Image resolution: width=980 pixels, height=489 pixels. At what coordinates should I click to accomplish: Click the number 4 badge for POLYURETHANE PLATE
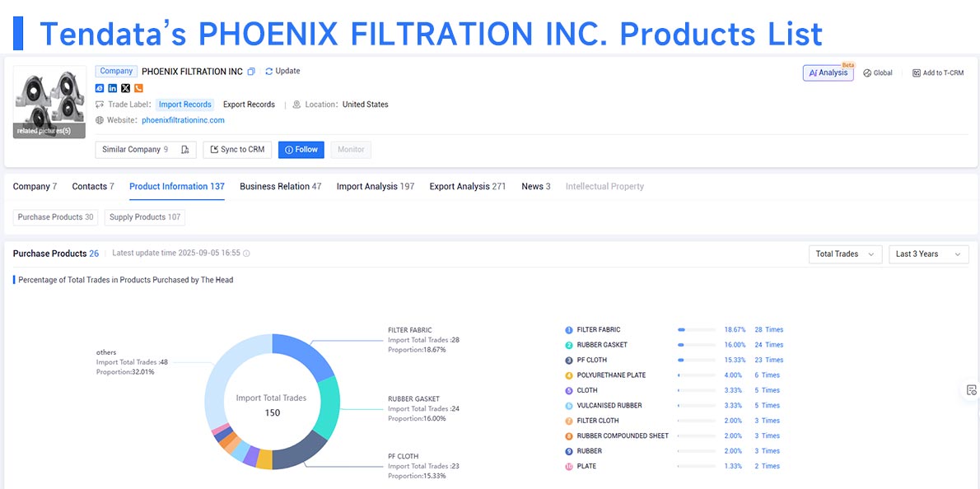click(x=569, y=375)
